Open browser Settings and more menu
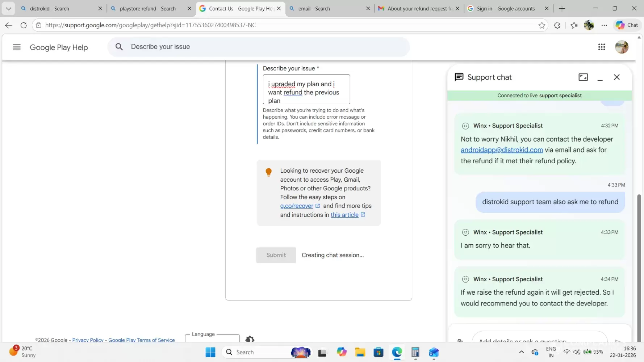Screen dimensions: 644x362 pos(604,25)
